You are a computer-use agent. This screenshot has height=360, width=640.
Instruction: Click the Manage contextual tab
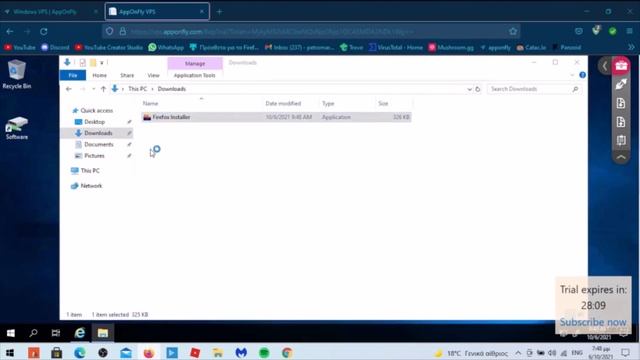pyautogui.click(x=195, y=64)
